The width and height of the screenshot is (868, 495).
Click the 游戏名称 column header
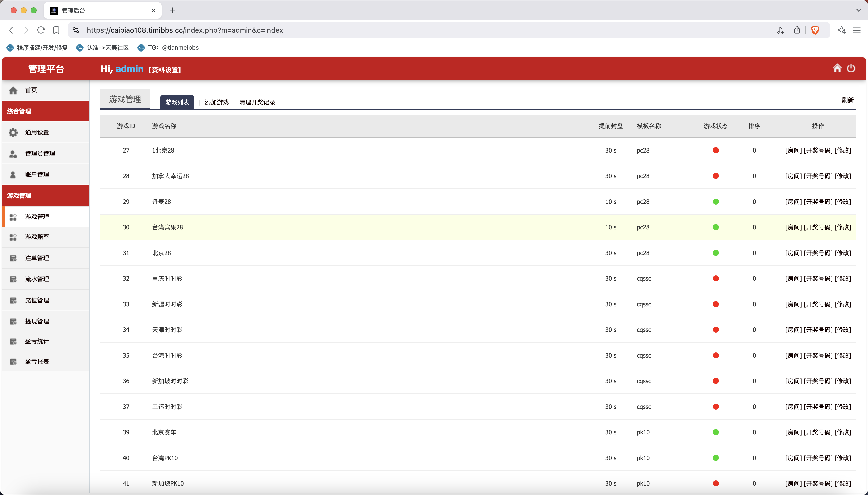[x=164, y=126]
